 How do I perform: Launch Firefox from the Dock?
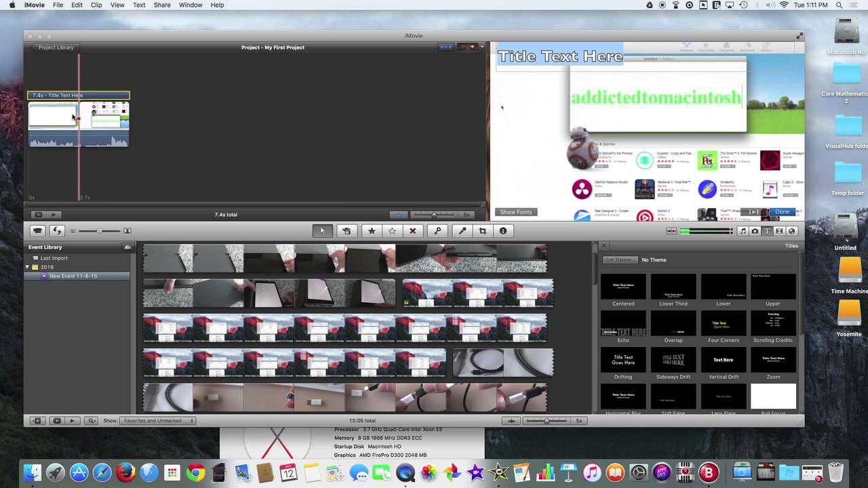[x=125, y=472]
